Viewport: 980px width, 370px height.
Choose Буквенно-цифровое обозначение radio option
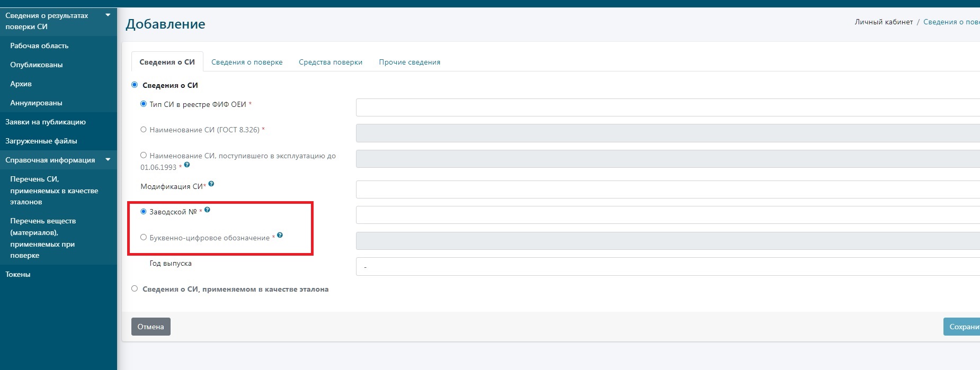coord(144,238)
